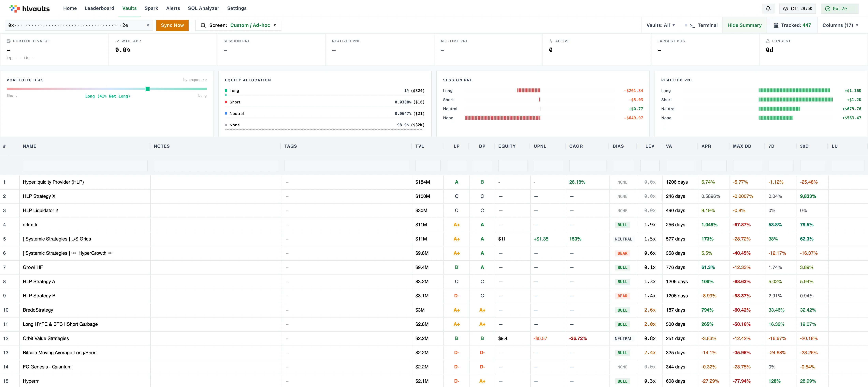Image resolution: width=868 pixels, height=387 pixels.
Task: Click the bank icon next to Tracked: 447
Action: (776, 25)
